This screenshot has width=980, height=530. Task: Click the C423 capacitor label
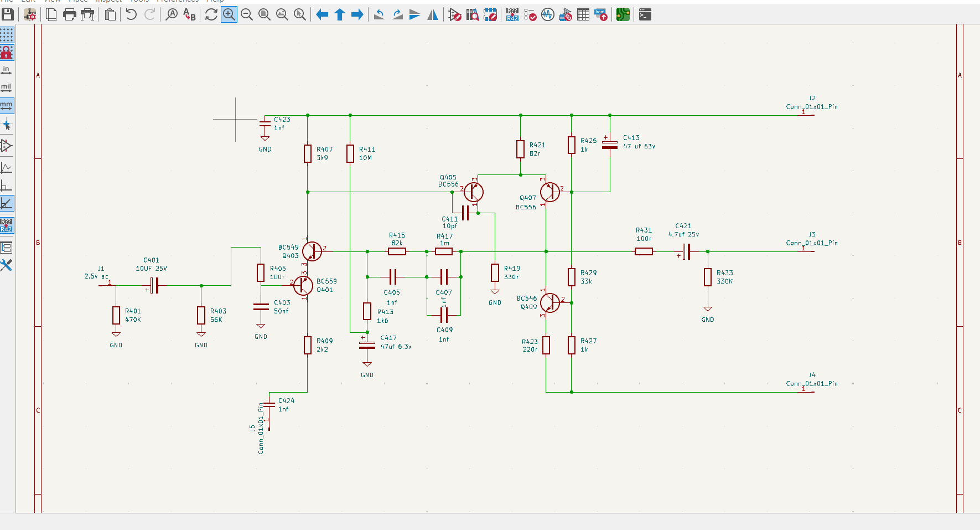point(282,119)
